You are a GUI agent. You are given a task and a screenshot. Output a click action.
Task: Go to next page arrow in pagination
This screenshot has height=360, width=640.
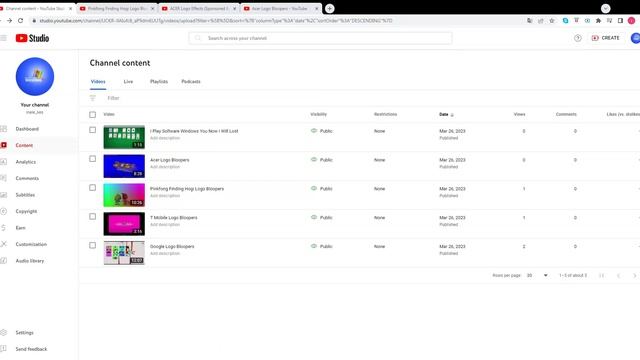click(x=634, y=276)
